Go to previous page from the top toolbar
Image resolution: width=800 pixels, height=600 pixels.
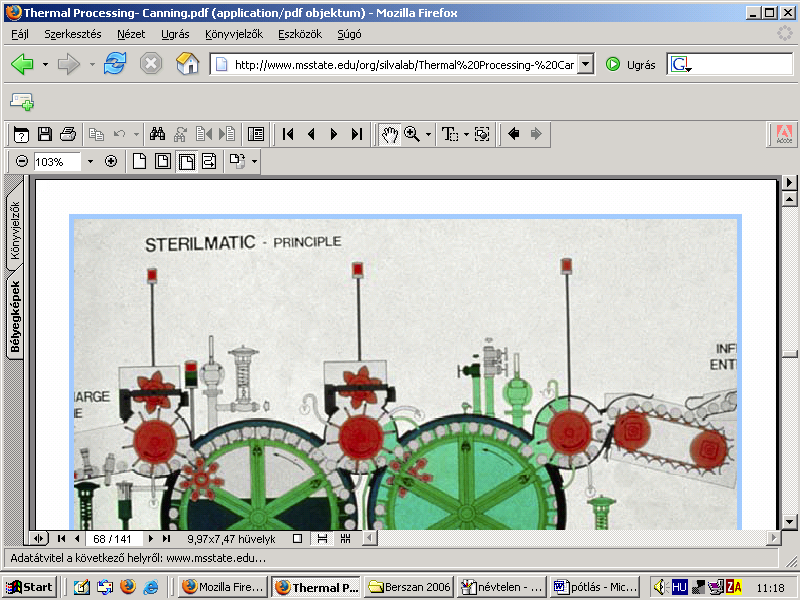click(311, 134)
